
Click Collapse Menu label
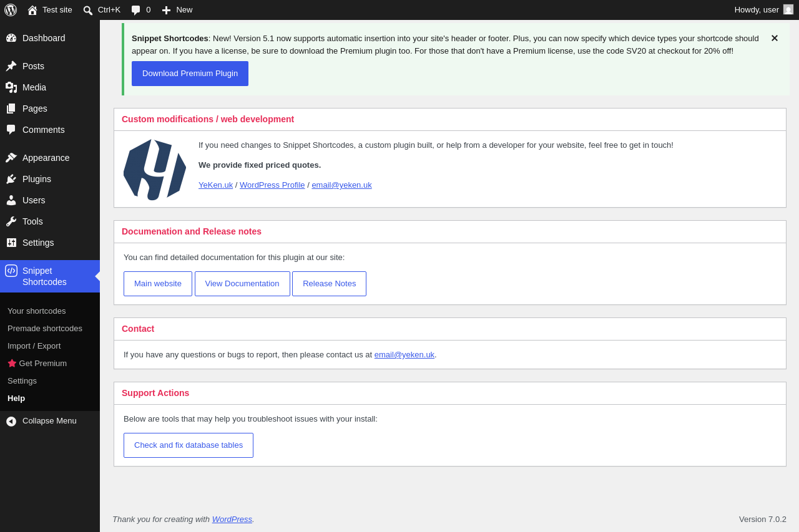(49, 421)
